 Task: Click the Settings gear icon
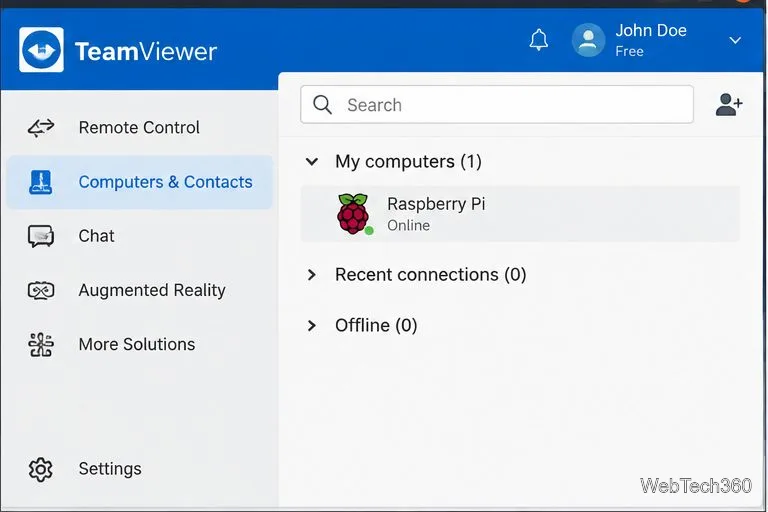tap(41, 469)
